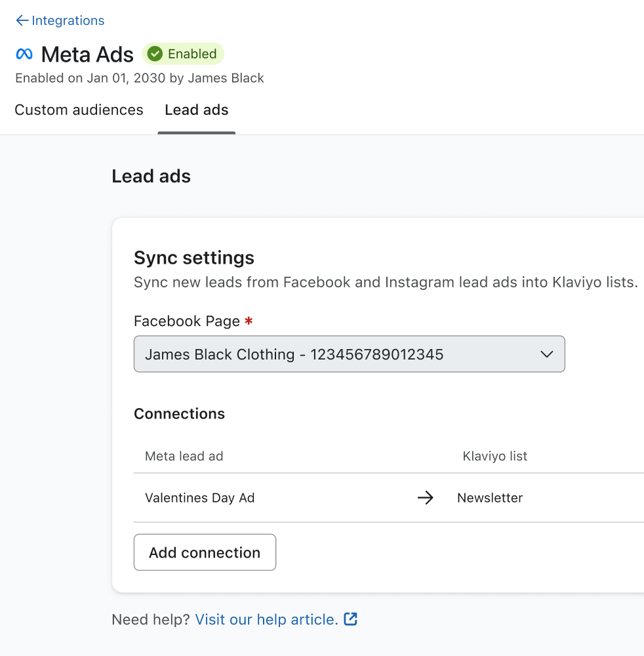
Task: Click the chevron on Facebook Page selector
Action: point(546,354)
